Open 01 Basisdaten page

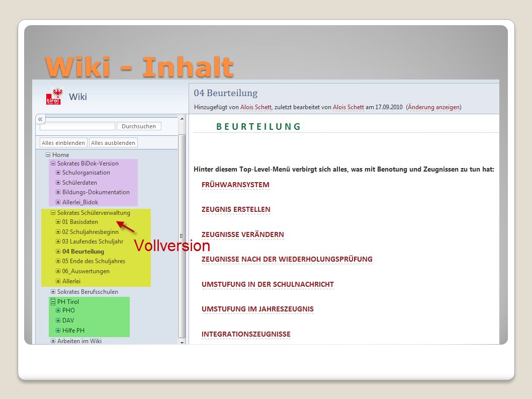[x=80, y=222]
